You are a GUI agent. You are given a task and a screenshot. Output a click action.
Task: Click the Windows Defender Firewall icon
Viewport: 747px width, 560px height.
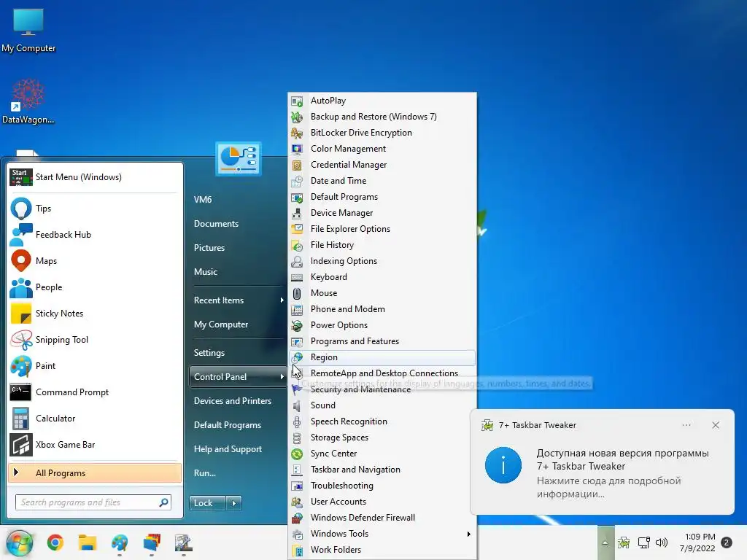coord(297,518)
